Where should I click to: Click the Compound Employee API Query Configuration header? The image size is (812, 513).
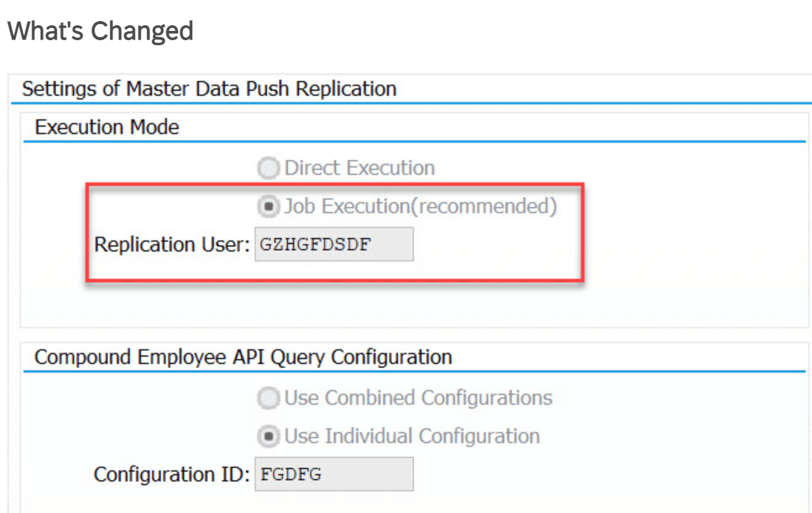coord(243,357)
